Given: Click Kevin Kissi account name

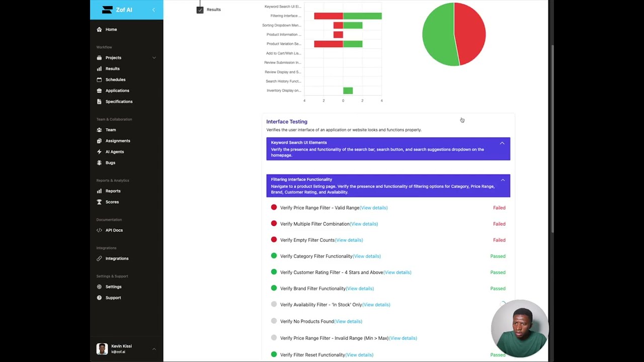Looking at the screenshot, I should pos(121,346).
